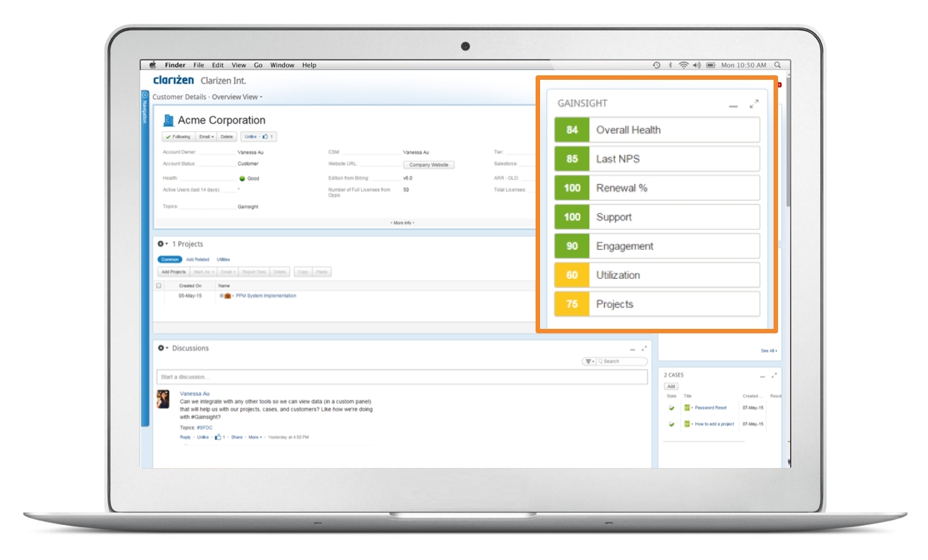
Task: Click the Bluetooth menu bar icon
Action: pos(671,66)
